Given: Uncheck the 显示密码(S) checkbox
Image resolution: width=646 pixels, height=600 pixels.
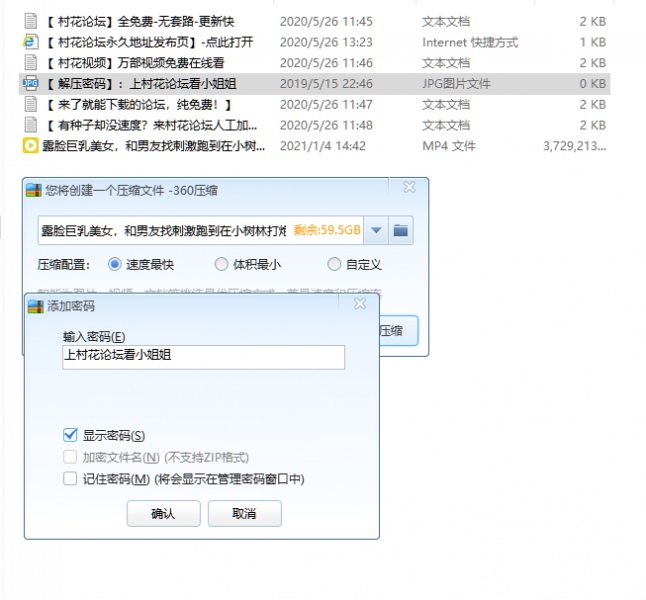Looking at the screenshot, I should (x=70, y=435).
